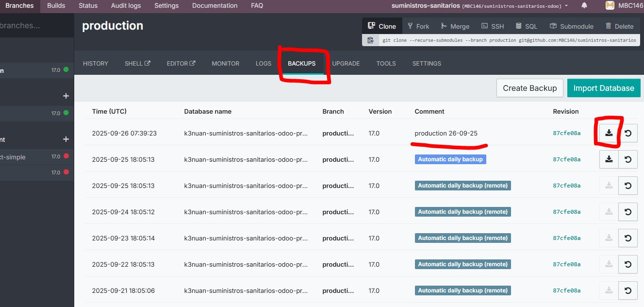Download the production 26-09-25 backup

pos(609,133)
